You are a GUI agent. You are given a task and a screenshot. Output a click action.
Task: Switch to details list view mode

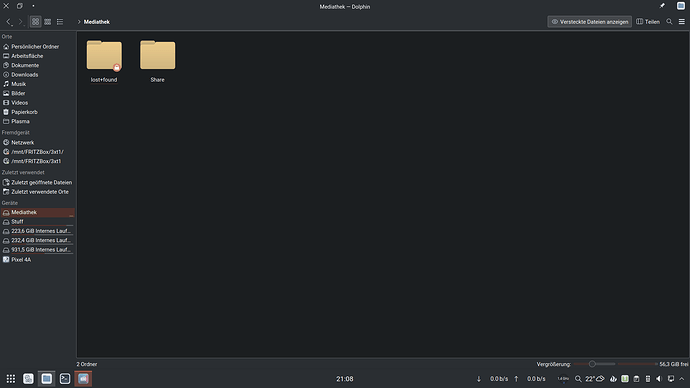(x=60, y=22)
